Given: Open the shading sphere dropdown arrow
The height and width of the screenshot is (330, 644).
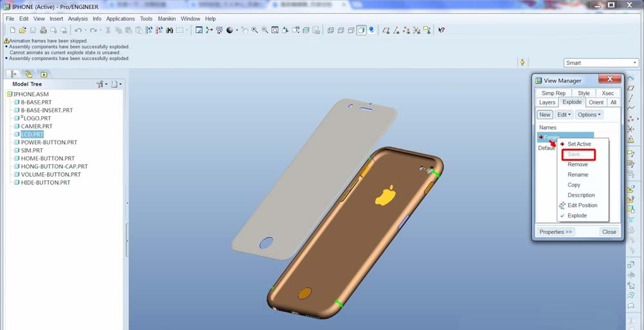Looking at the screenshot, I should pyautogui.click(x=236, y=30).
